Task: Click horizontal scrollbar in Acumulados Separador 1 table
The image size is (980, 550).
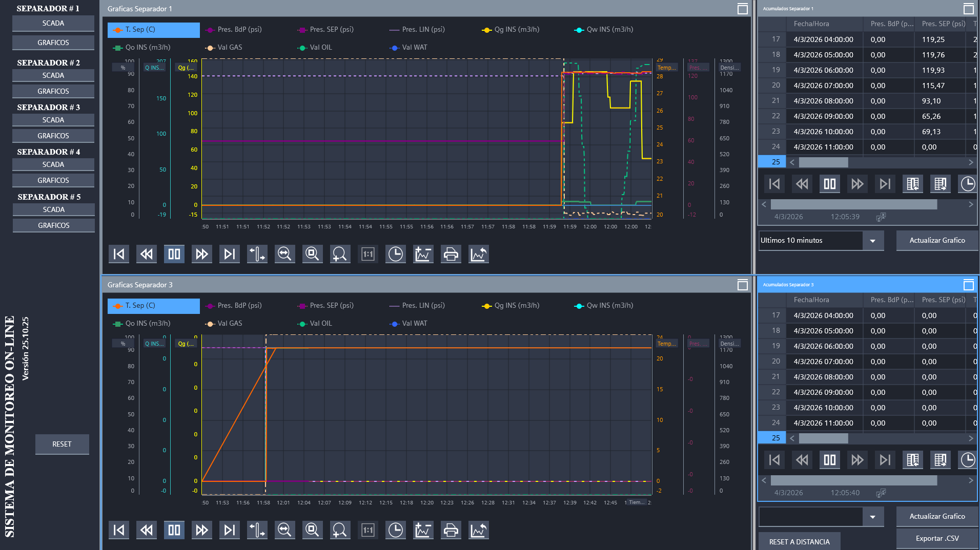Action: pyautogui.click(x=823, y=162)
